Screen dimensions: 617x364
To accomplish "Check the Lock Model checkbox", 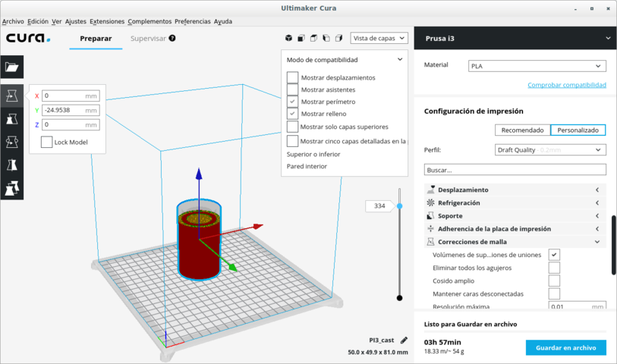I will [x=46, y=142].
